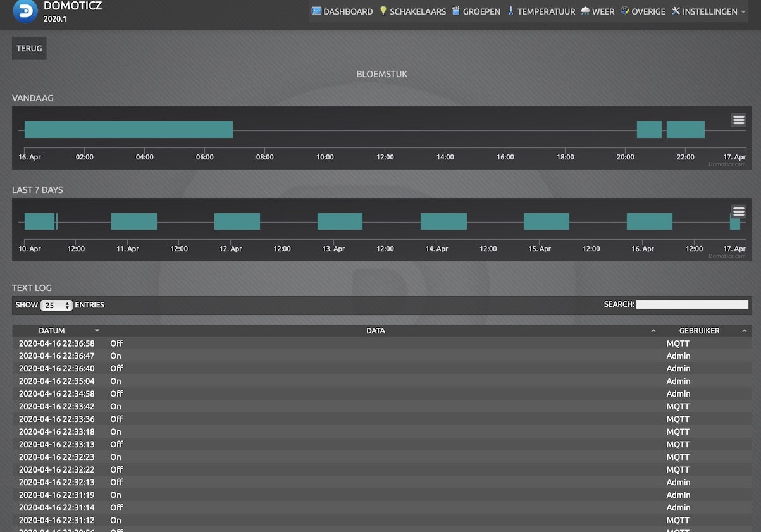Image resolution: width=761 pixels, height=532 pixels.
Task: Click MQTT user in the 22:36:58 row
Action: pyautogui.click(x=678, y=343)
